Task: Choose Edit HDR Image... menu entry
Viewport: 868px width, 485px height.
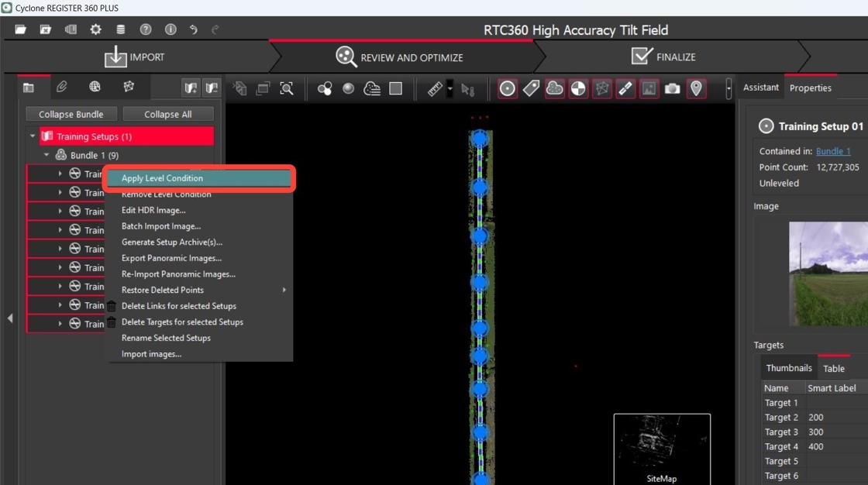Action: pyautogui.click(x=199, y=211)
